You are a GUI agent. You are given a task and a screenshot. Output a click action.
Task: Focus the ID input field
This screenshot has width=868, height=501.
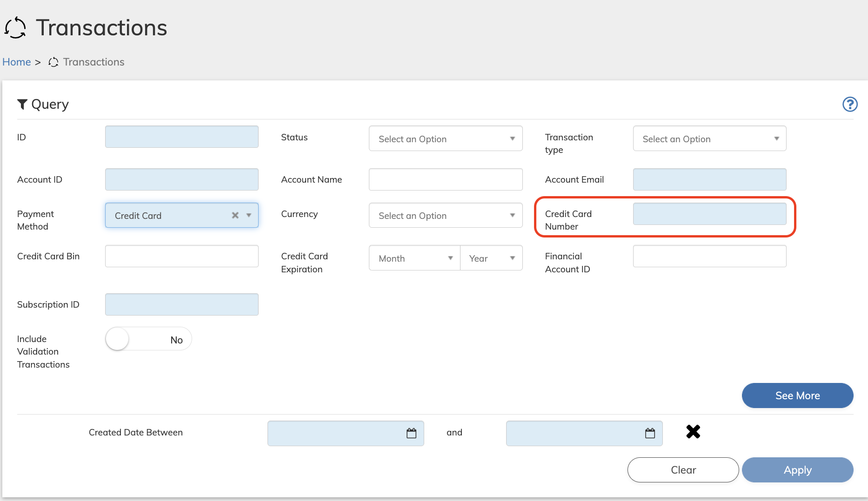[182, 137]
